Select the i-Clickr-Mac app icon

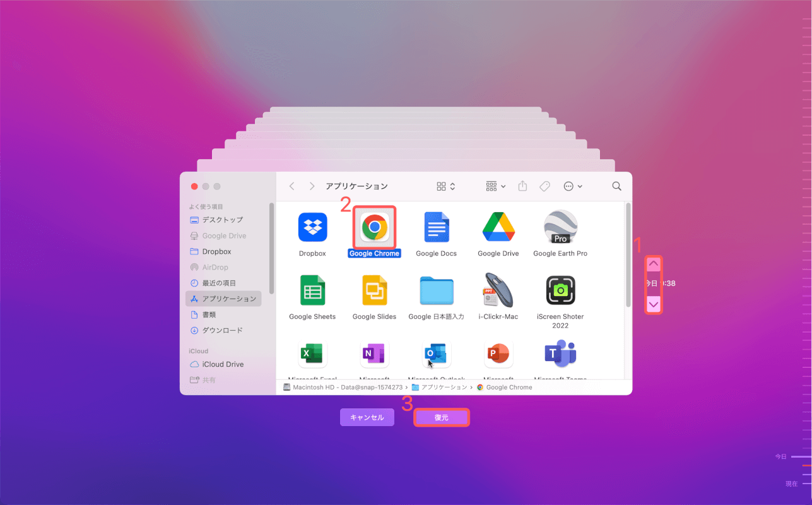[498, 290]
